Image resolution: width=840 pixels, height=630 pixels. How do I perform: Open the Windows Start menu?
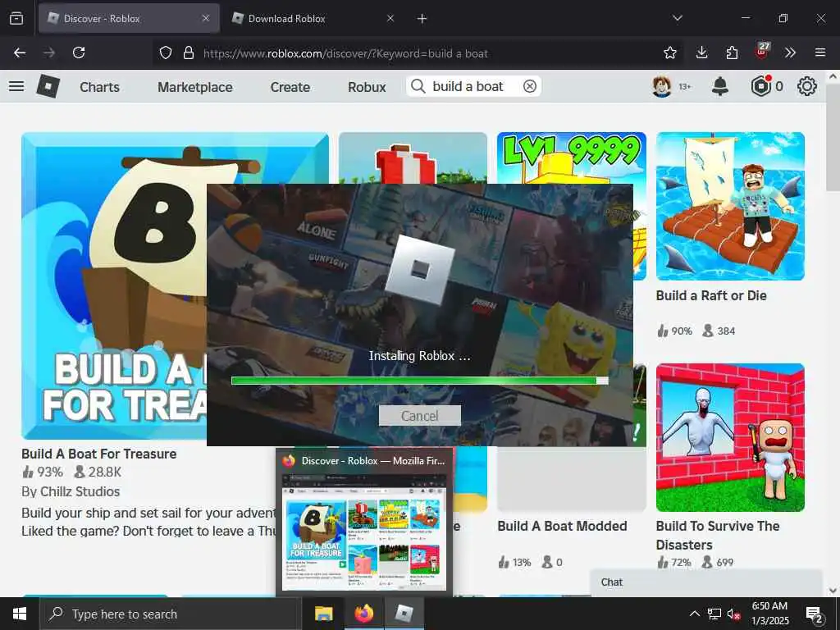pyautogui.click(x=20, y=614)
